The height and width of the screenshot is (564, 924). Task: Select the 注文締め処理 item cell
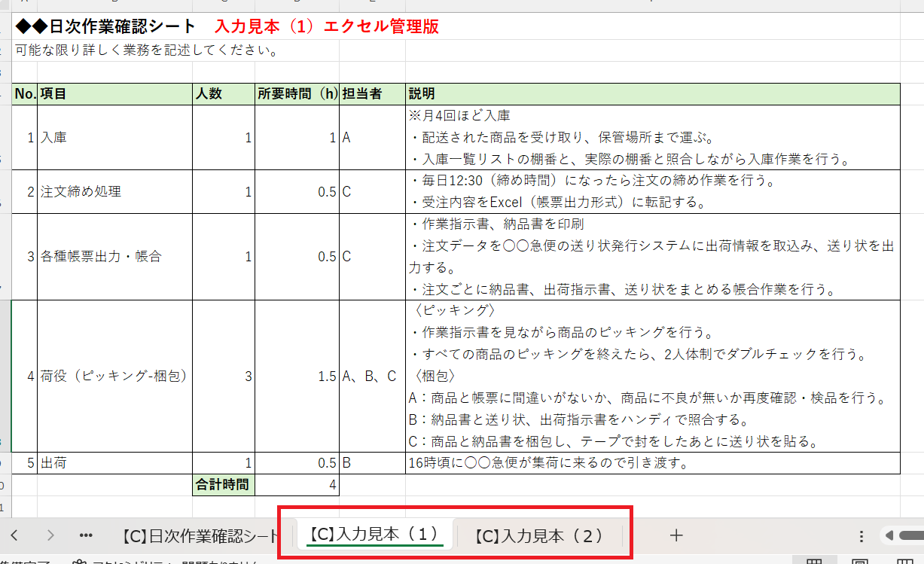coord(114,191)
